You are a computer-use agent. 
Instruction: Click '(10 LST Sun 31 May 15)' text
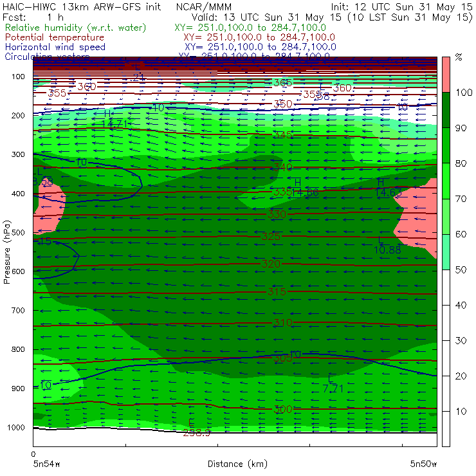pyautogui.click(x=410, y=17)
